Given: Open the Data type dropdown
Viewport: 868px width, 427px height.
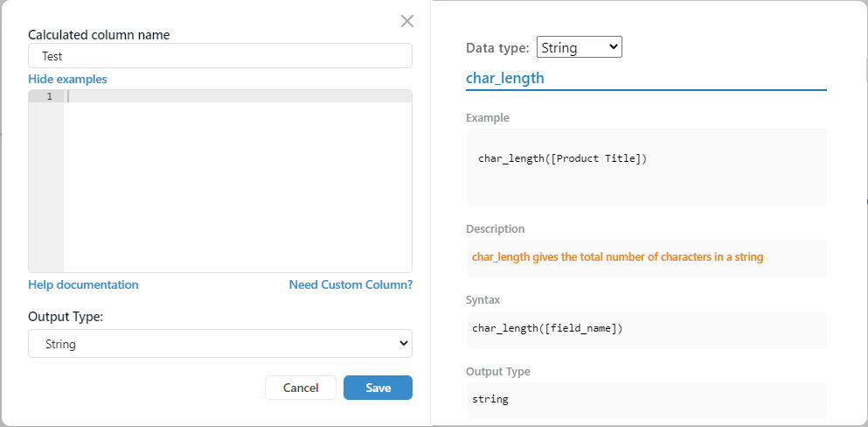Looking at the screenshot, I should pos(579,47).
